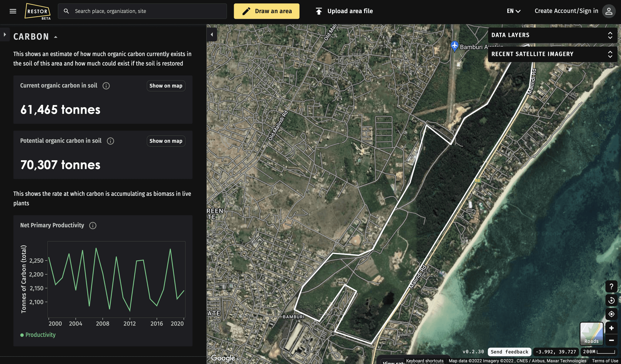Toggle Productivity series in chart legend
This screenshot has width=621, height=364.
point(38,335)
